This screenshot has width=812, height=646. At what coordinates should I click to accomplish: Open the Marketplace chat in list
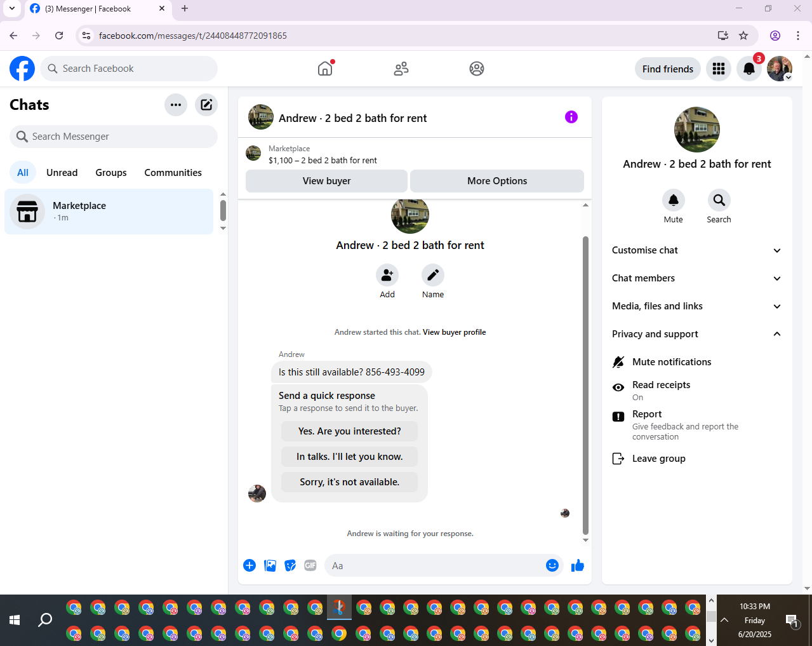(x=109, y=212)
